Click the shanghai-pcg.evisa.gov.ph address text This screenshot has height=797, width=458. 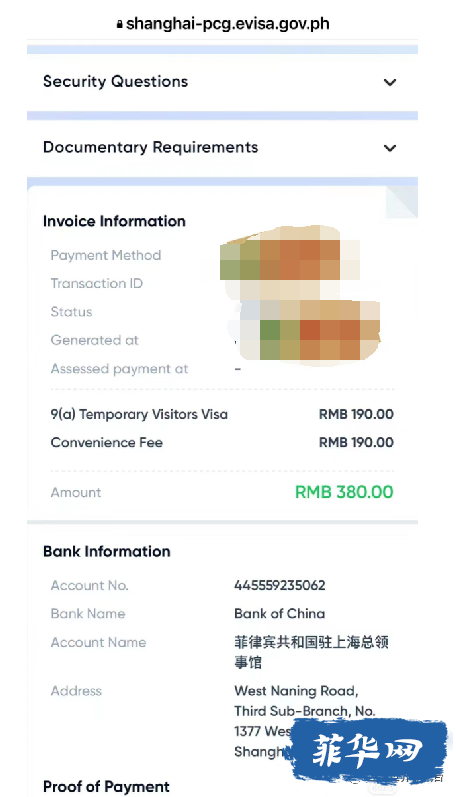tap(228, 23)
